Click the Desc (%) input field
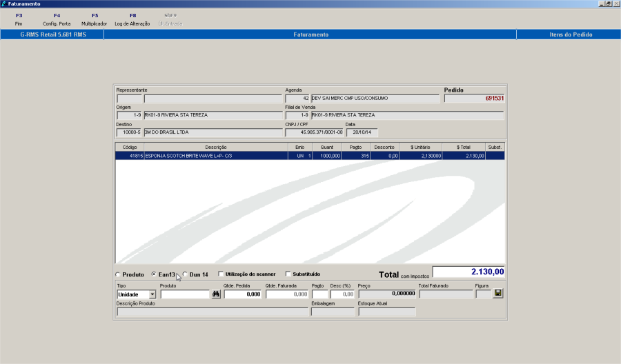 (342, 294)
